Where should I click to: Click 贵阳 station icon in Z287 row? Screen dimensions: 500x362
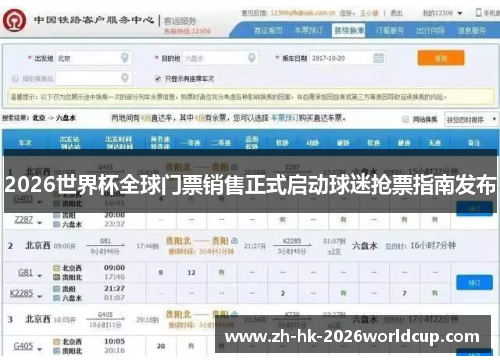tap(57, 215)
